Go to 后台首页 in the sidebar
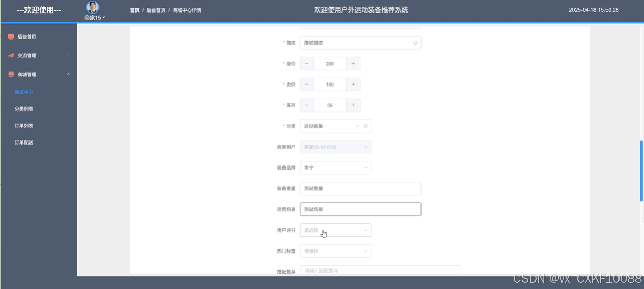 [27, 37]
